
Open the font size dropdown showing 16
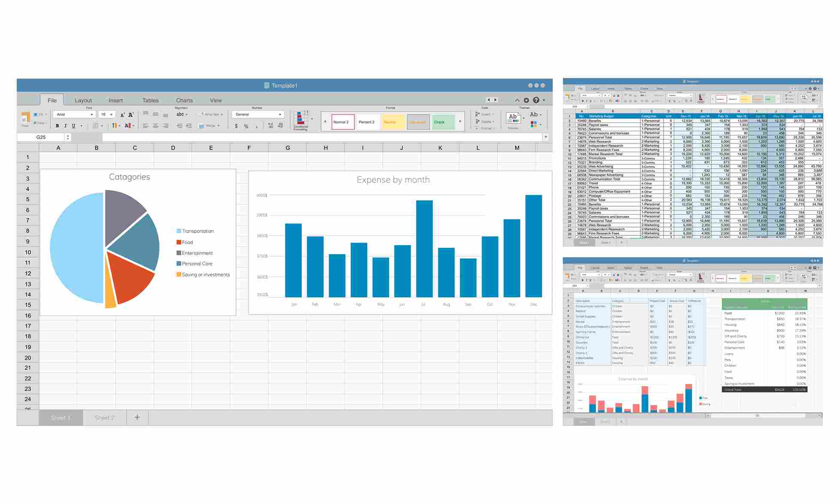click(x=107, y=114)
